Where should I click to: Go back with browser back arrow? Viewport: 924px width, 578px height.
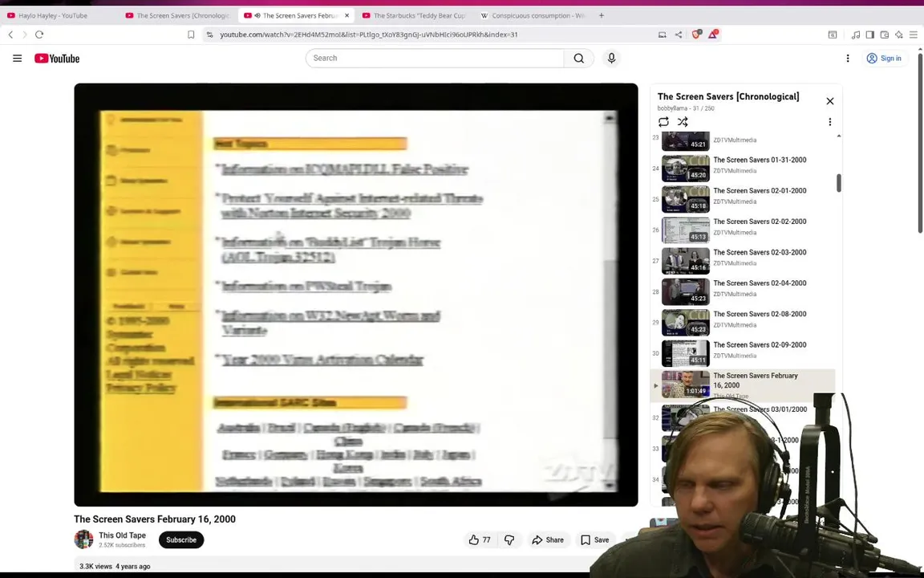[x=10, y=35]
